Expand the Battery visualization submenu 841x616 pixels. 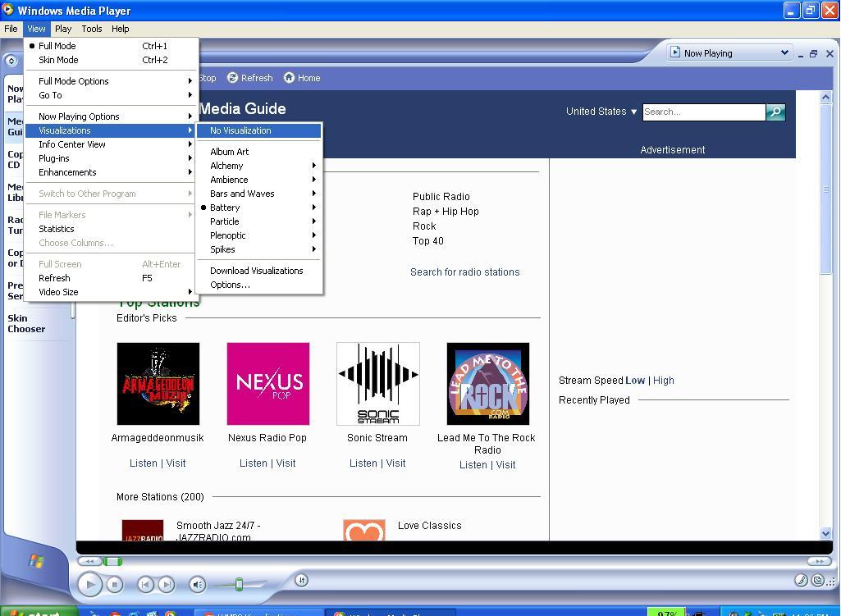259,208
